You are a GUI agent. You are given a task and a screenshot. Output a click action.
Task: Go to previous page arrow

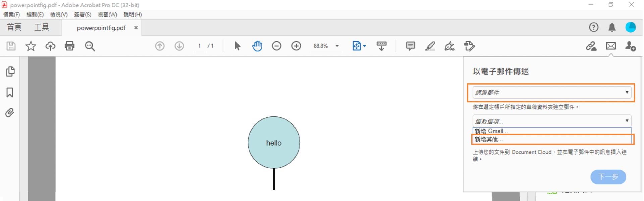pos(160,46)
